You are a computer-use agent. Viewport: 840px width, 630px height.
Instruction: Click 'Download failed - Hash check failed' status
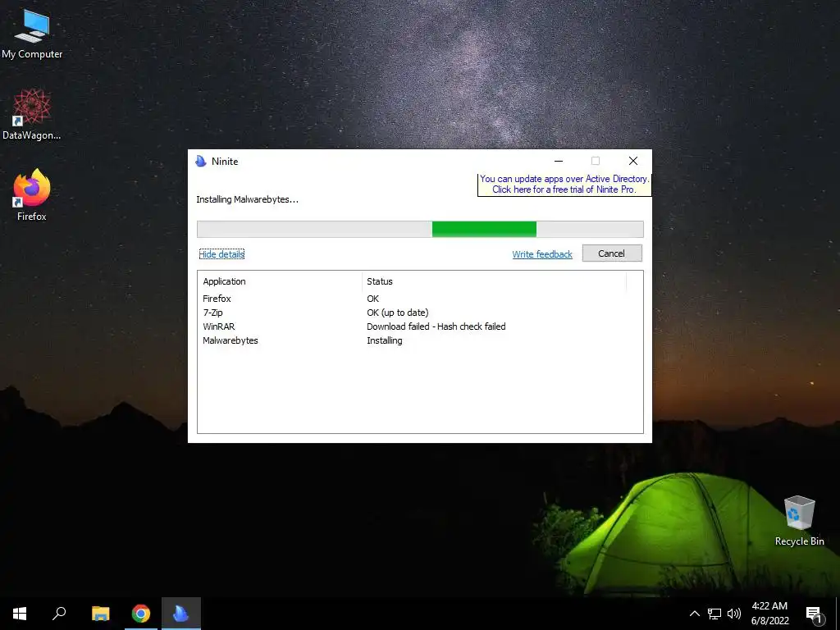[x=436, y=326]
